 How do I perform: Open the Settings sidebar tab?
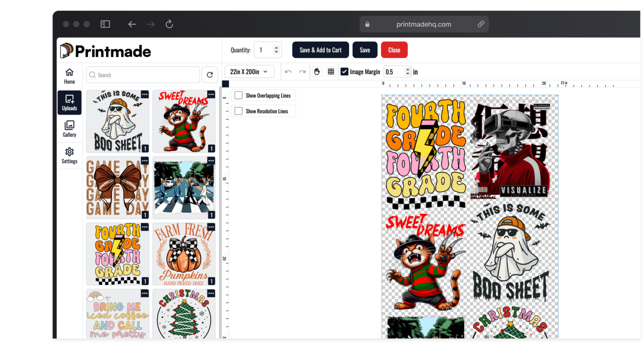click(x=69, y=155)
